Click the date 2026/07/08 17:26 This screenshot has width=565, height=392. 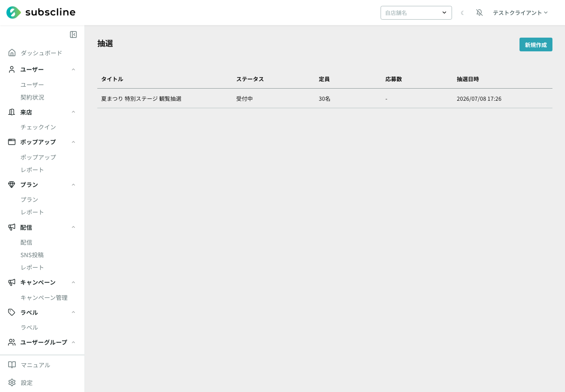(x=479, y=99)
